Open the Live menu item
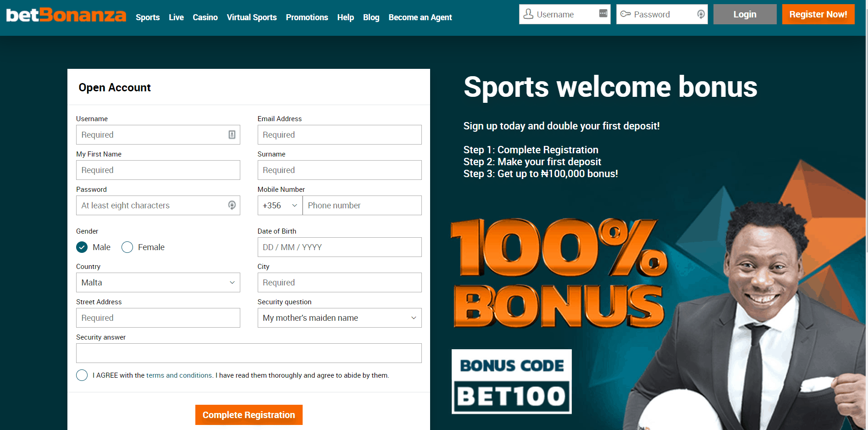868x430 pixels. point(176,17)
